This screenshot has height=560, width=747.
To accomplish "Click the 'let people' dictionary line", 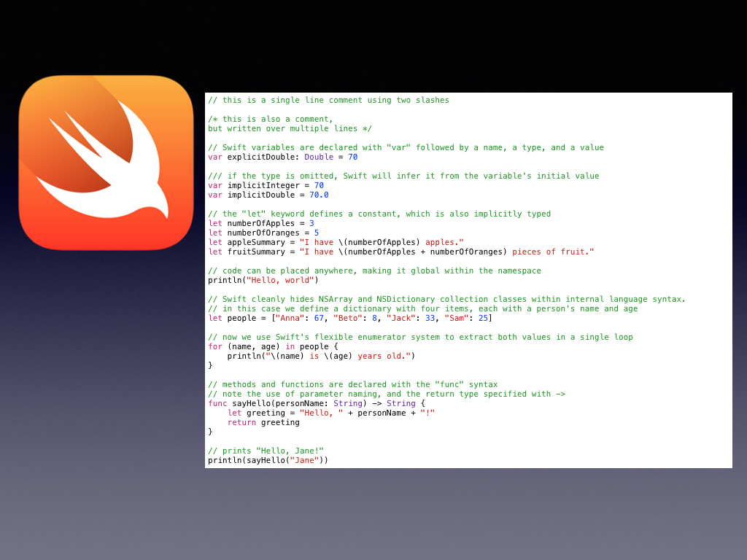I will point(350,318).
